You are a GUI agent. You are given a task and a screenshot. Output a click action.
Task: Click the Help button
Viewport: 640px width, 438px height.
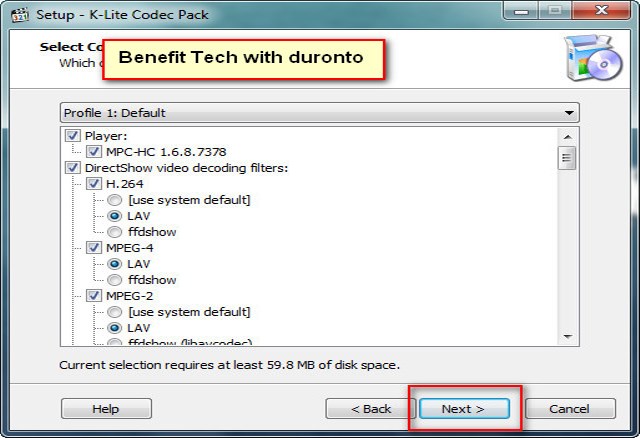[106, 409]
